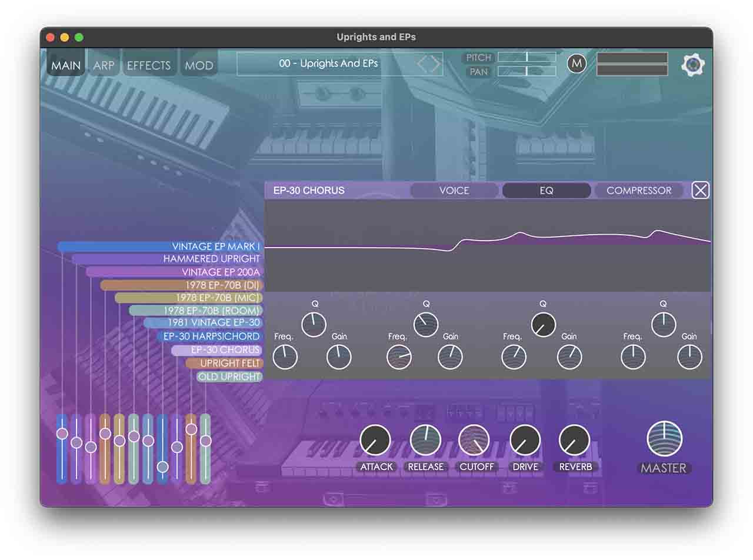Open the MOD tab
The image size is (753, 560).
point(199,65)
